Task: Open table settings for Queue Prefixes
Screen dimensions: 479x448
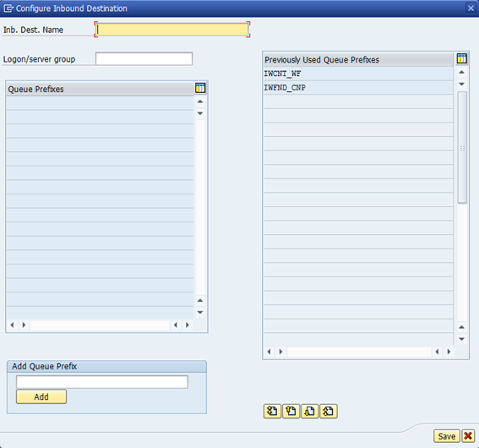Action: (200, 88)
